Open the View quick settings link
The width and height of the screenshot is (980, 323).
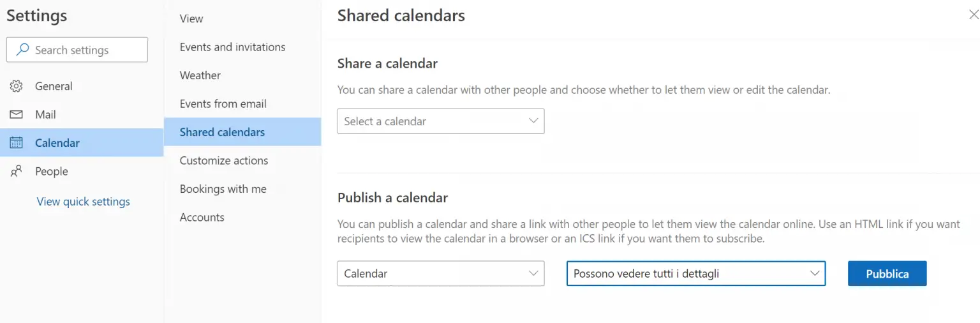(83, 202)
